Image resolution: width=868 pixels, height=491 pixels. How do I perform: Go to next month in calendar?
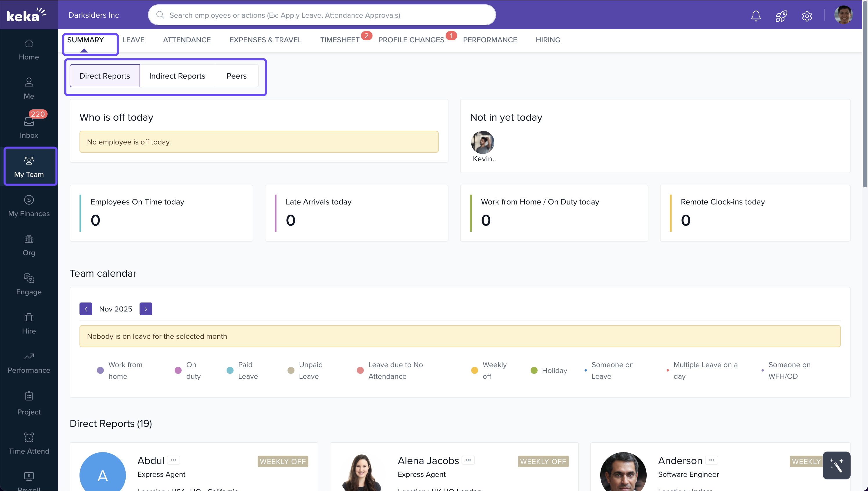tap(146, 309)
